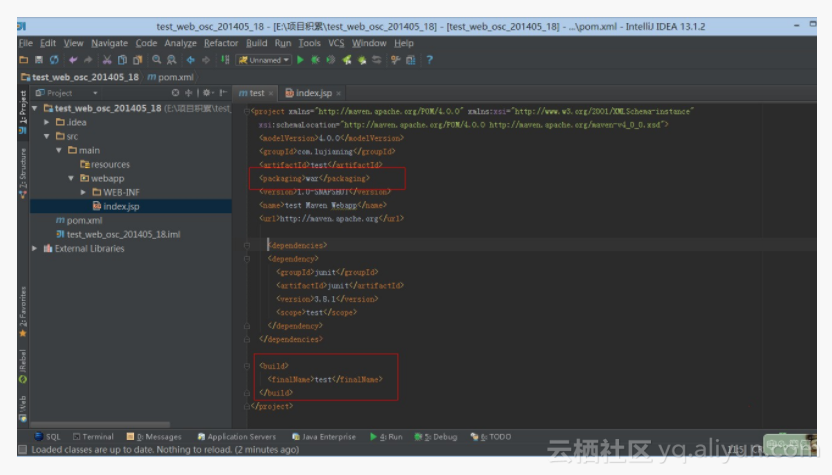Image resolution: width=832 pixels, height=475 pixels.
Task: Click the fold marker beside build tag
Action: point(247,366)
